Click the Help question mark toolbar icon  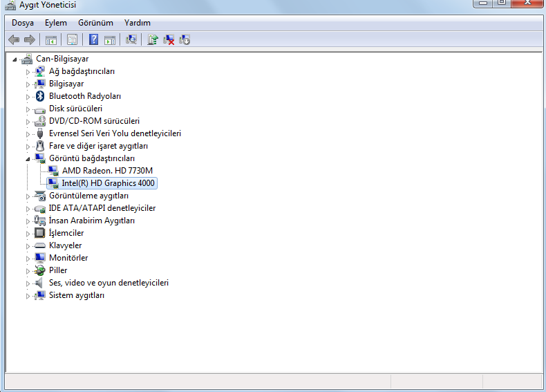click(x=93, y=39)
